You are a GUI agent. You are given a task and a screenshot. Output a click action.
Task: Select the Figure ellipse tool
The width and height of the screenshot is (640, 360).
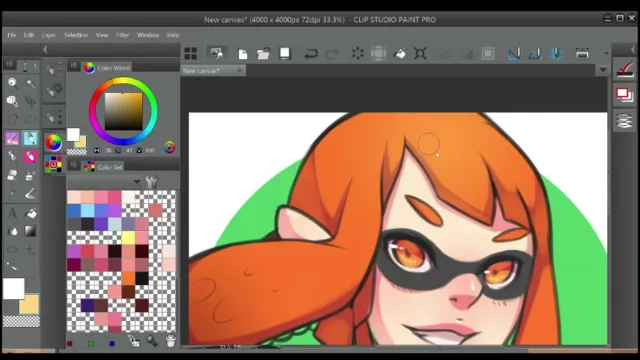[13, 249]
